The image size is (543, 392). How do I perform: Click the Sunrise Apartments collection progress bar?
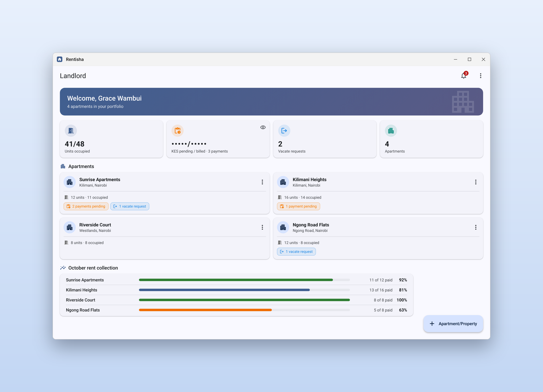point(244,280)
